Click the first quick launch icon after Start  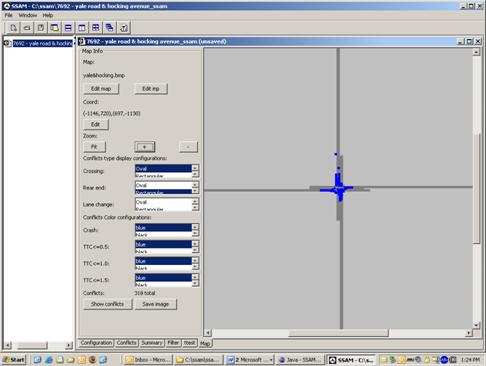pos(38,360)
